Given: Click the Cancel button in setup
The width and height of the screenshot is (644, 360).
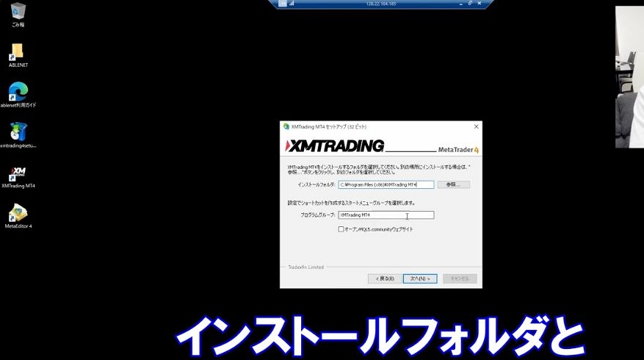Looking at the screenshot, I should click(x=460, y=278).
